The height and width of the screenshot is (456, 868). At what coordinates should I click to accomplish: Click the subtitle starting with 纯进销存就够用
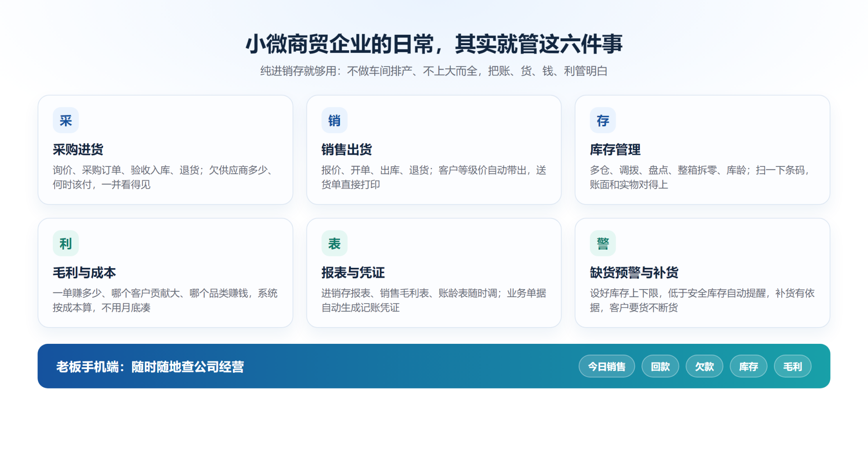point(434,71)
